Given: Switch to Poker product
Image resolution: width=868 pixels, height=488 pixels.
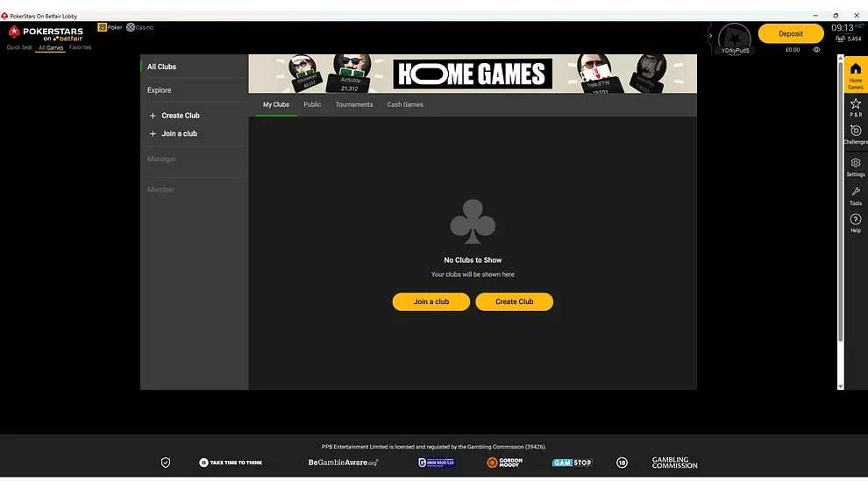Looking at the screenshot, I should (110, 27).
